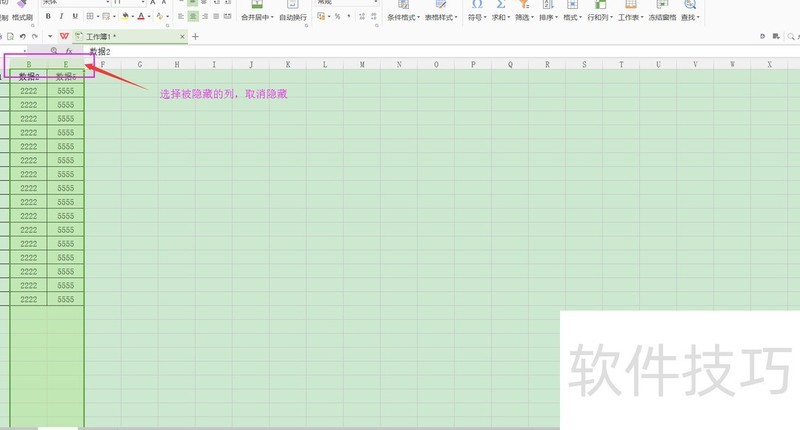Screen dimensions: 800x430
Task: Decrease decimal places icon
Action: tap(374, 16)
